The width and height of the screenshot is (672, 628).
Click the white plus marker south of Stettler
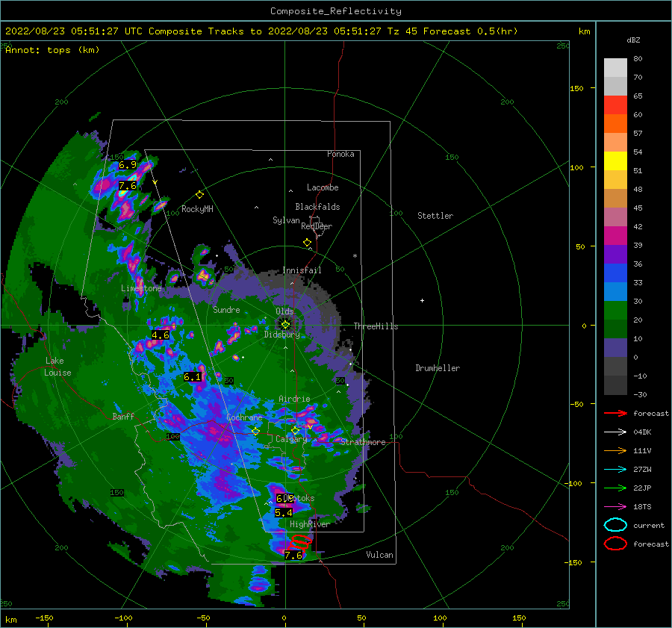[x=422, y=300]
